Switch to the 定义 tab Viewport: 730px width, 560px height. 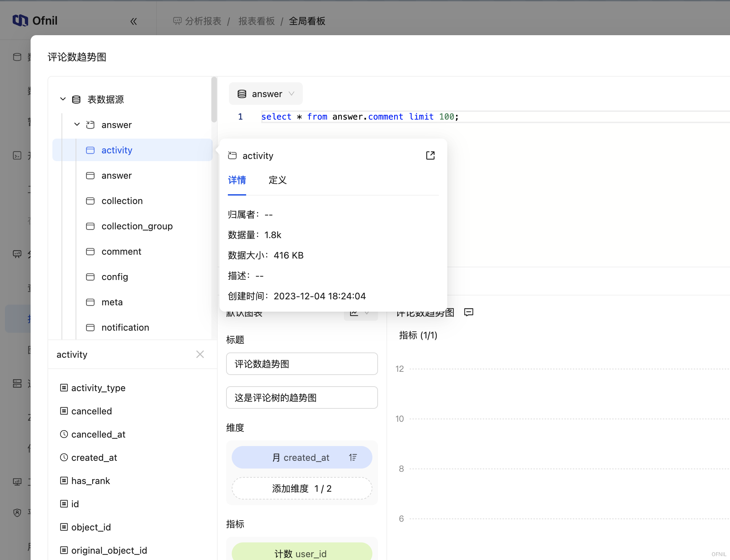coord(277,180)
